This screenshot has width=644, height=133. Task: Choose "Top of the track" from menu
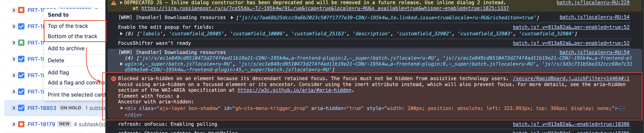coord(68,26)
